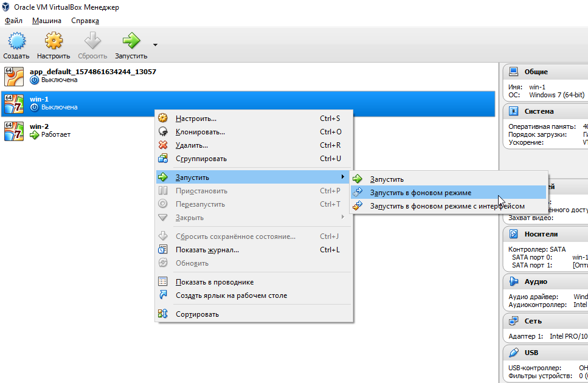
Task: Click sheep icon beside Клонировать...
Action: pos(163,131)
